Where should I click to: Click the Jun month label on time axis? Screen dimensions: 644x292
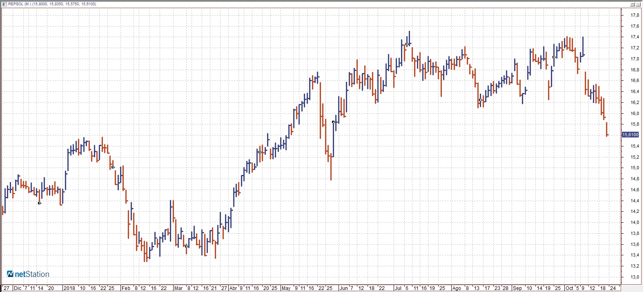[343, 288]
